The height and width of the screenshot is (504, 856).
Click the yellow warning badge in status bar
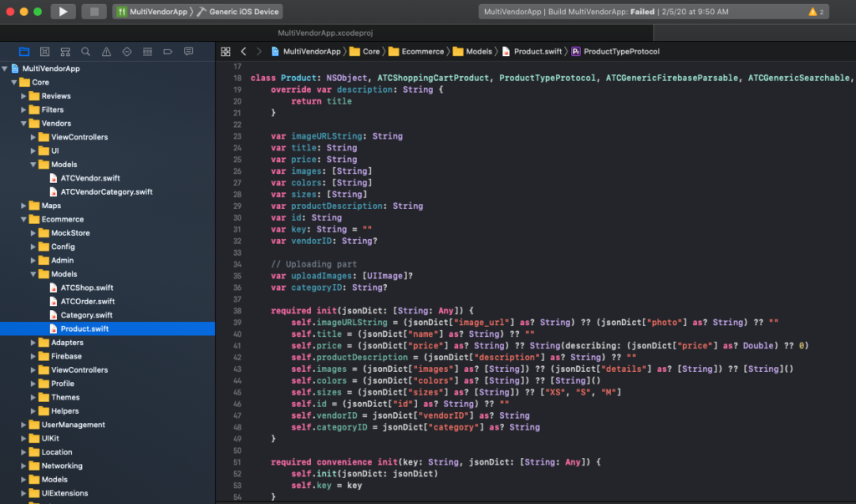[816, 12]
